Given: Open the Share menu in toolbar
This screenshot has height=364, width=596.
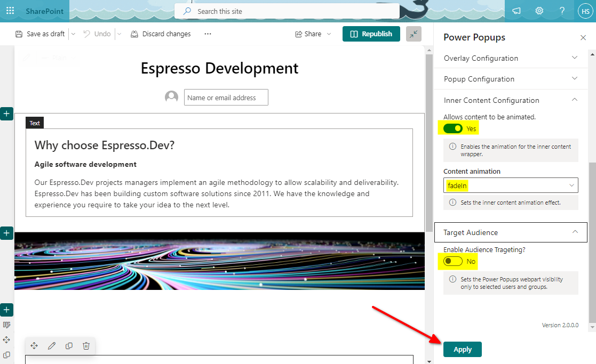Looking at the screenshot, I should click(313, 34).
